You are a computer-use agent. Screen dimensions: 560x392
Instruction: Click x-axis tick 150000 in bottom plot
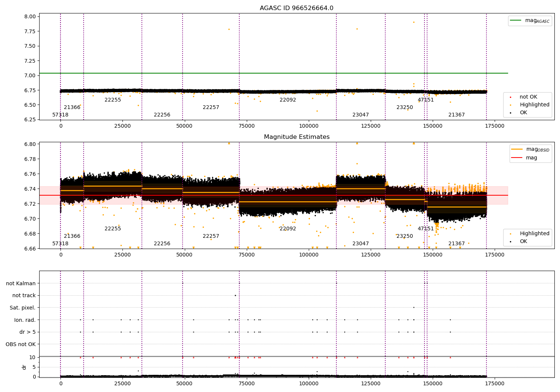tap(433, 384)
